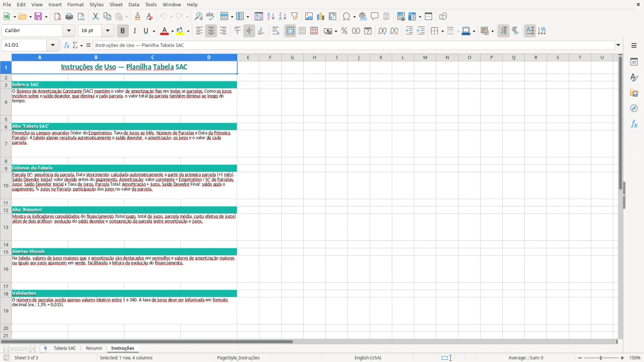Insert a chart from toolbar
644x362 pixels.
coord(321,17)
